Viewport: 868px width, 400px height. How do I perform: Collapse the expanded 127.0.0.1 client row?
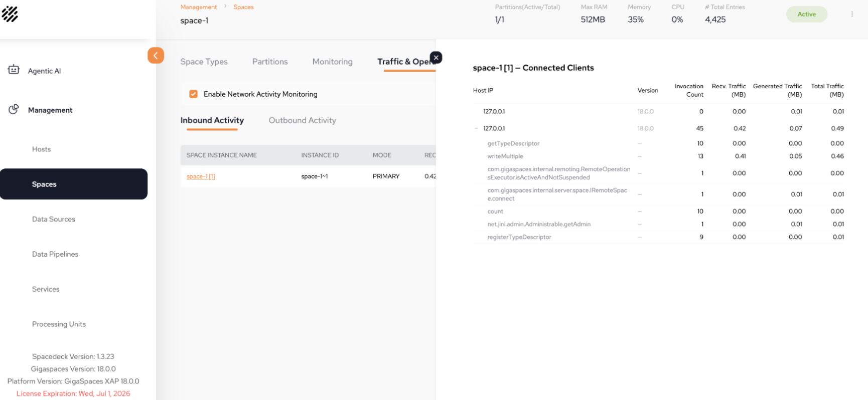[476, 128]
